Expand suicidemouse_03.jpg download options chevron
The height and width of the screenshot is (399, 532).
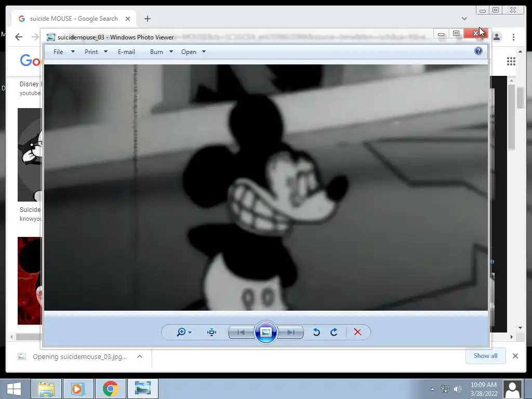coord(139,356)
